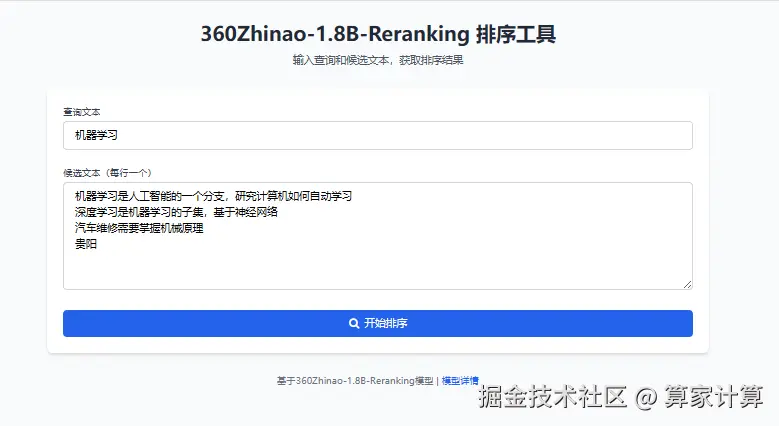Click the 查询文本 field label

click(x=82, y=112)
